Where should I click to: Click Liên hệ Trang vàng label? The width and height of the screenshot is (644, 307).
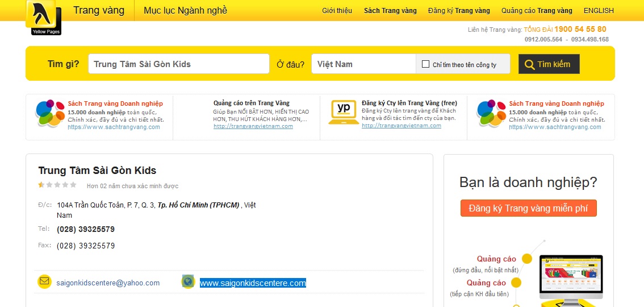[495, 30]
